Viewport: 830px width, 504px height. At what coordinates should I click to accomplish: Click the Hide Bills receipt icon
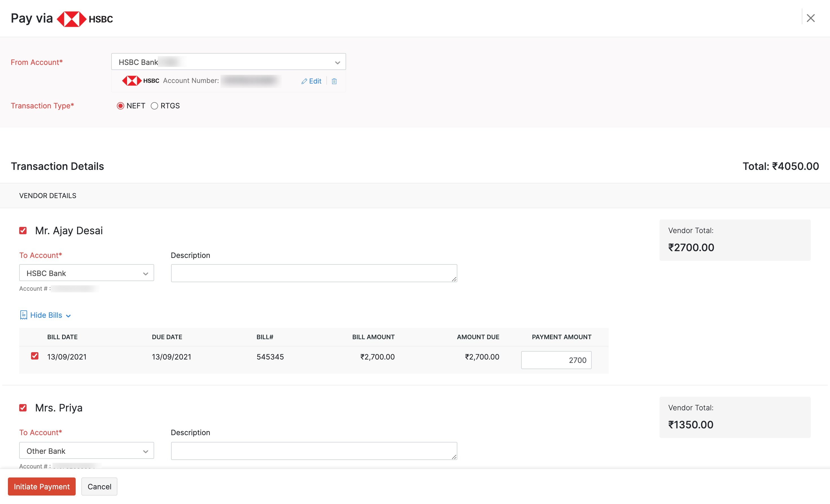tap(24, 315)
